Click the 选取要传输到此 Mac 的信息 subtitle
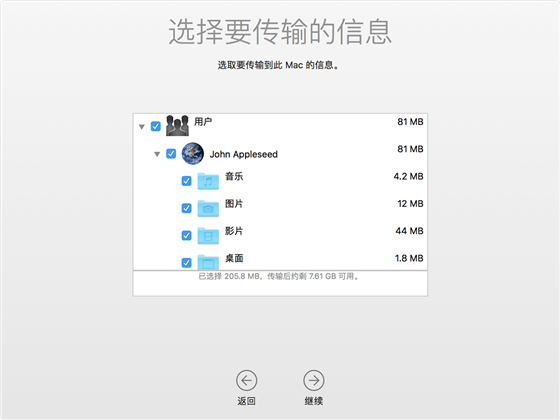Screen dimensions: 560x420 pyautogui.click(x=278, y=65)
